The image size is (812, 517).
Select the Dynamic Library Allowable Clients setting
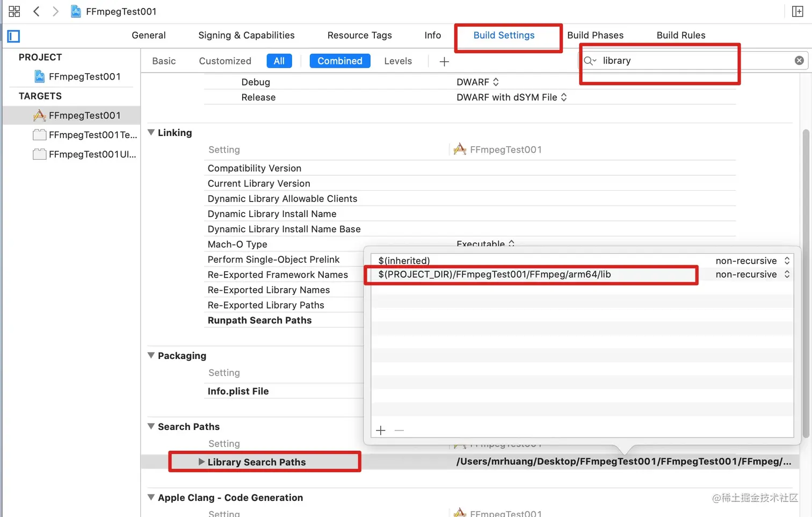pos(282,198)
